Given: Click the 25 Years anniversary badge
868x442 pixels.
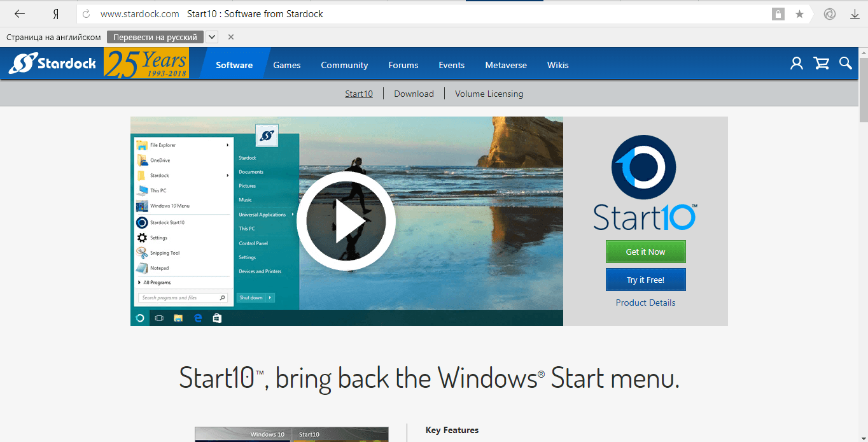Looking at the screenshot, I should (146, 63).
